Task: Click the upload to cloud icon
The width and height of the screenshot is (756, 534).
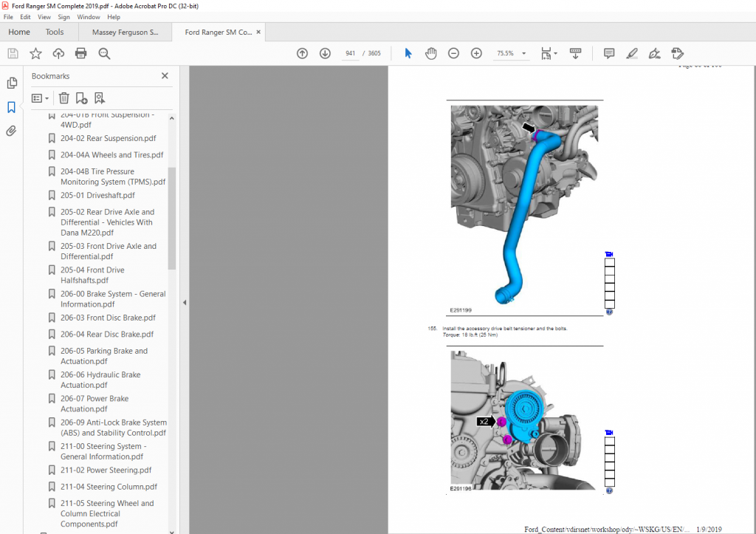Action: [x=58, y=53]
